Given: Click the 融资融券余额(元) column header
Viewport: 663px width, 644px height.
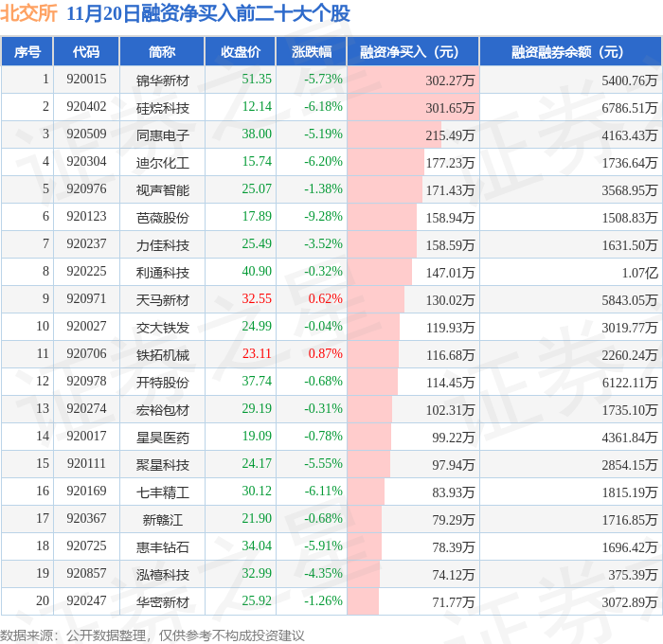Looking at the screenshot, I should click(x=570, y=51).
